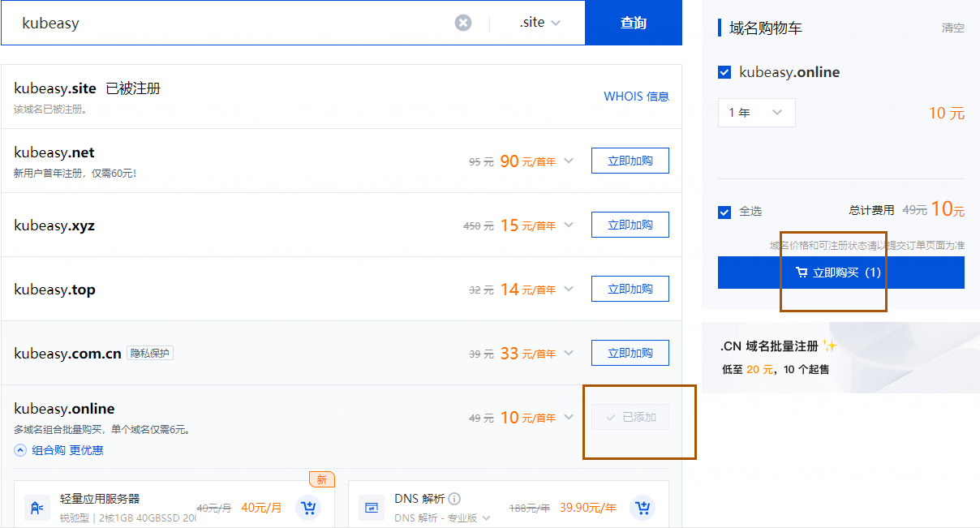The image size is (980, 528).
Task: Uncheck kubeasy.online in the cart
Action: tap(724, 72)
